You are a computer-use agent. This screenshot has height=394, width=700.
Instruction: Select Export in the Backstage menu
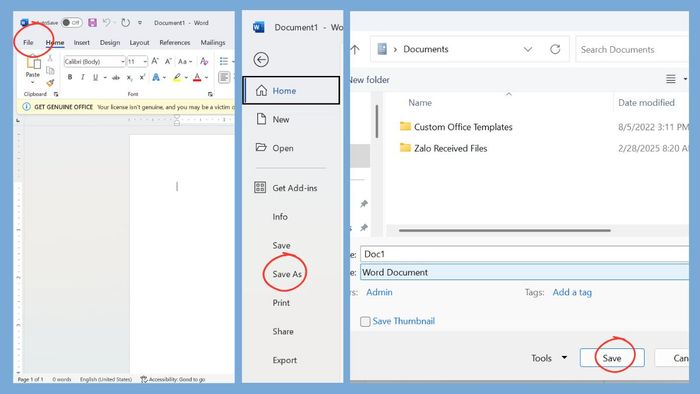click(285, 360)
